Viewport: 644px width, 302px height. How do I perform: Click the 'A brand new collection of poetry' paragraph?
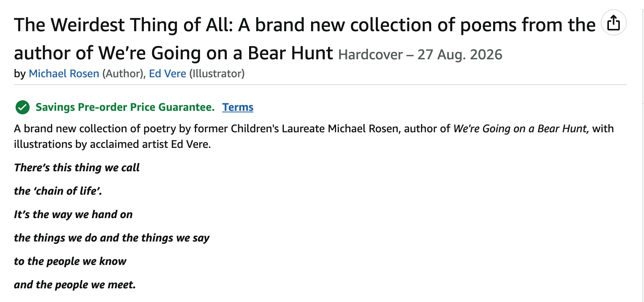point(195,129)
